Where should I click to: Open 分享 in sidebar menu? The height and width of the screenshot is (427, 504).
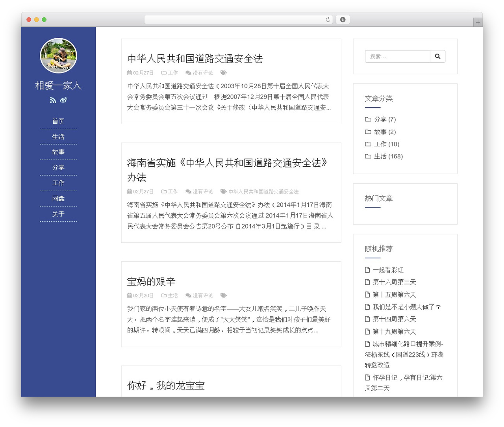[58, 167]
